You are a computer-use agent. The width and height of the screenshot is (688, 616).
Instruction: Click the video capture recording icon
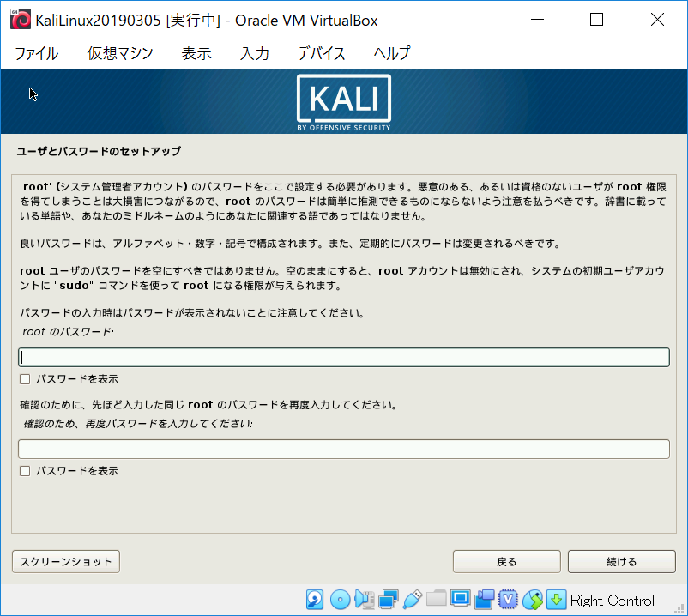[484, 600]
